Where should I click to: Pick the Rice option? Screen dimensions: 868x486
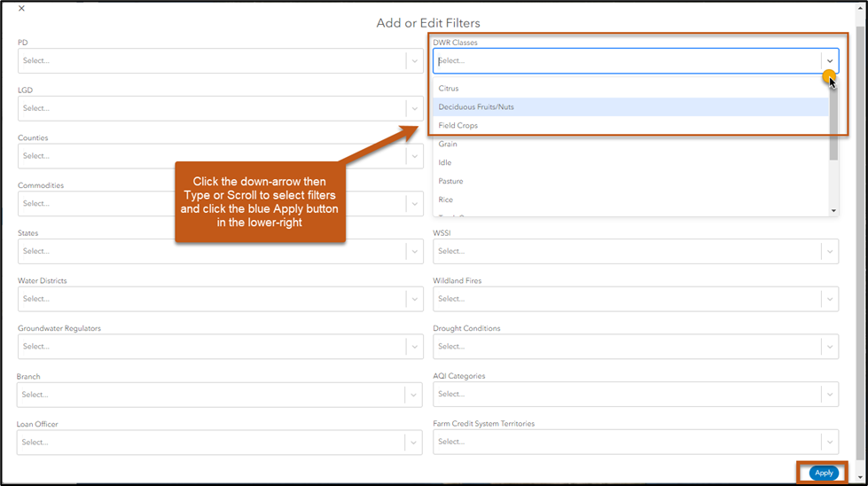(446, 200)
